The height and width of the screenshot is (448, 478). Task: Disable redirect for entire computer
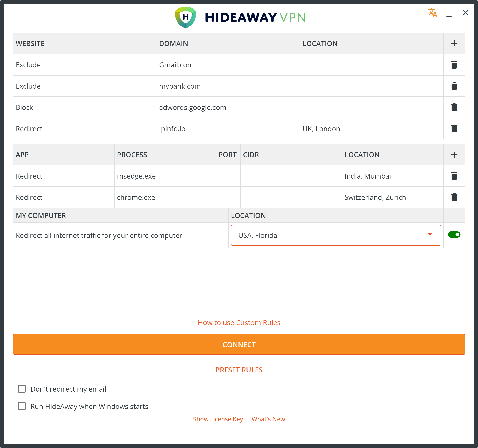click(454, 235)
